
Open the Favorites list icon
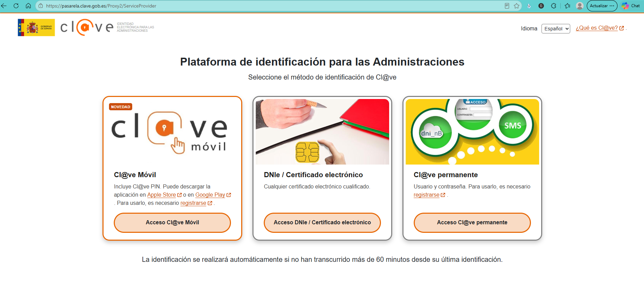(x=567, y=6)
